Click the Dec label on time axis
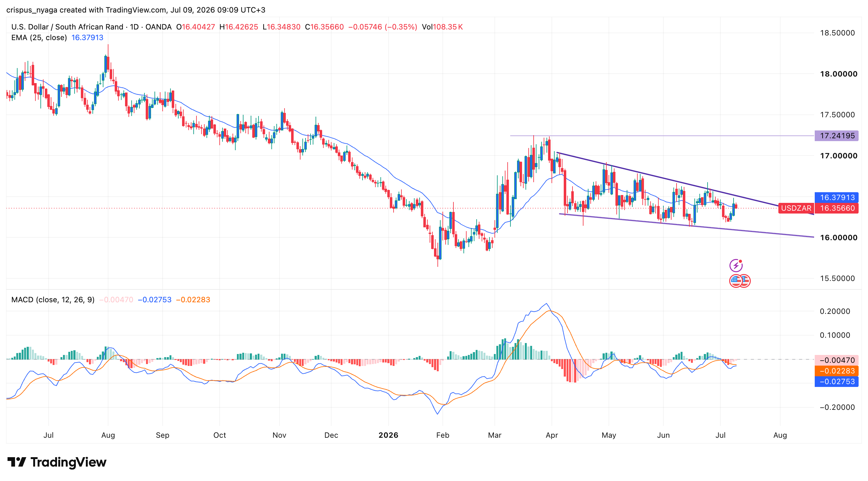868x481 pixels. click(331, 435)
